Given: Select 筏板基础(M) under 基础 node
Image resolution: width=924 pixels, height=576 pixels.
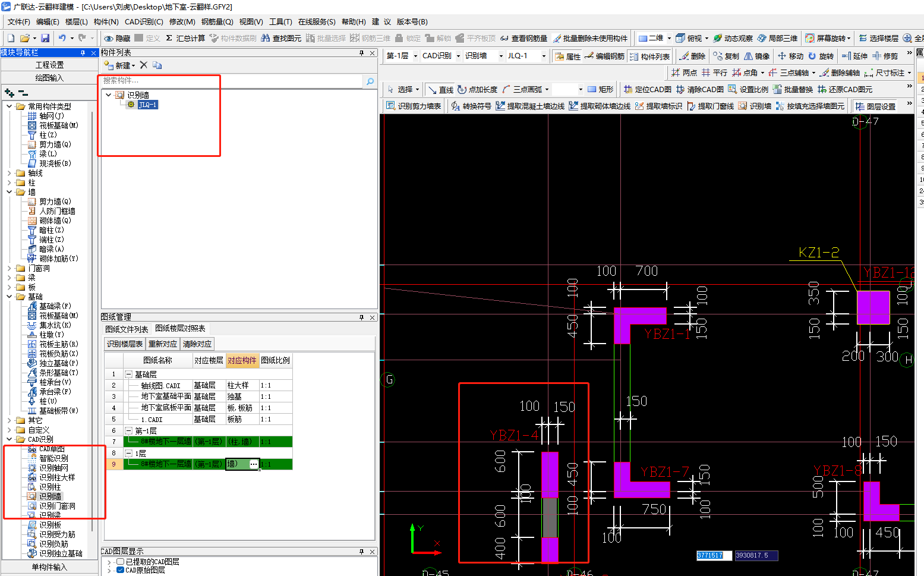Looking at the screenshot, I should coord(58,316).
